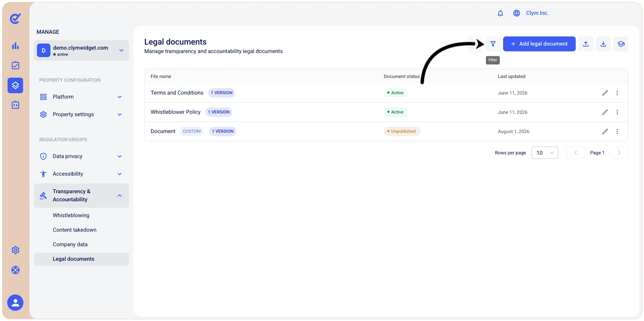
Task: Open the user profile avatar icon
Action: click(15, 303)
